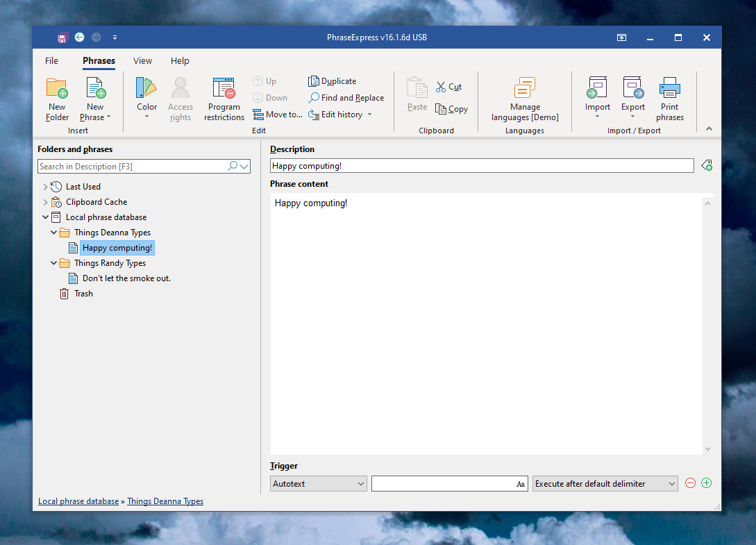Click in the Description text field
The height and width of the screenshot is (545, 756).
[x=482, y=166]
